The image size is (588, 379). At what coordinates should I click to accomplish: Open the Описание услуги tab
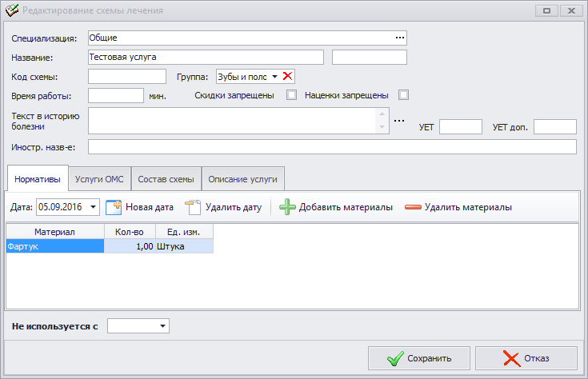point(243,179)
